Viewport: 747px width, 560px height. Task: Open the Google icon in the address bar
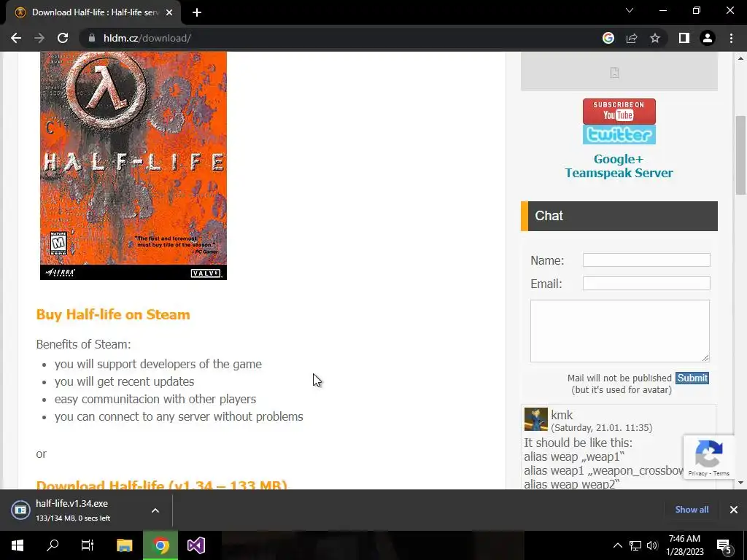pyautogui.click(x=608, y=38)
